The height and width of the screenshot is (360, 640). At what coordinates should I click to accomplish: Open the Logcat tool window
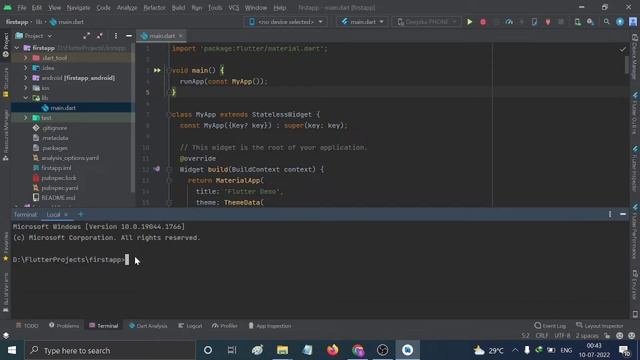pos(190,326)
